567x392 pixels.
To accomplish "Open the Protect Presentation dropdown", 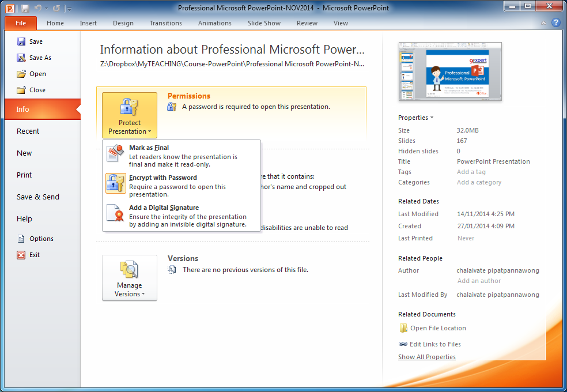I will [129, 115].
